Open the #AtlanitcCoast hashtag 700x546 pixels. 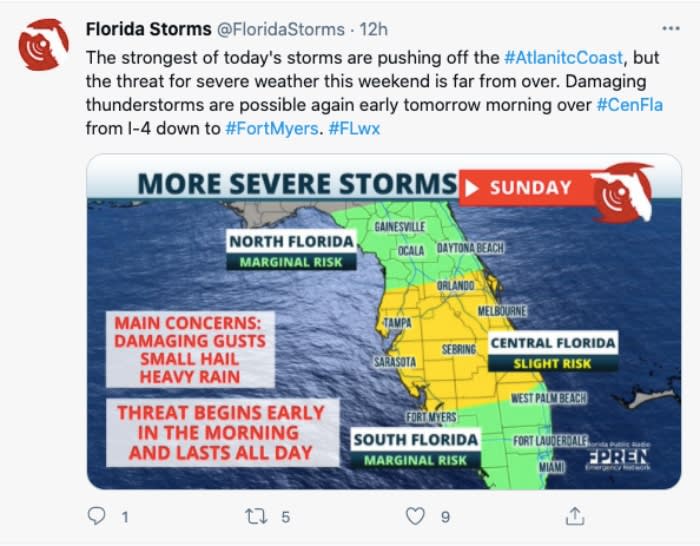[x=563, y=58]
